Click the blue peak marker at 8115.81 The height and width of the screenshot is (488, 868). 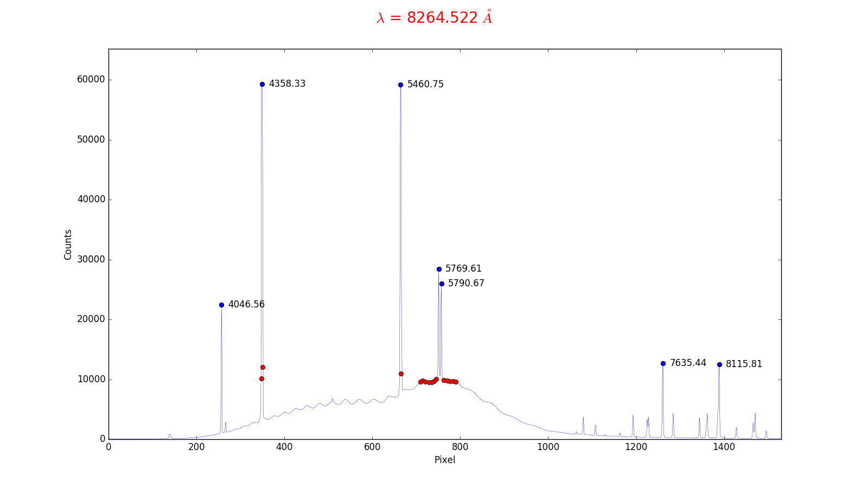click(x=719, y=364)
